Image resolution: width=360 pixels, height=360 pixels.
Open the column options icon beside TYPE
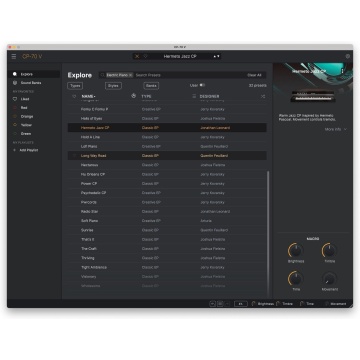pyautogui.click(x=194, y=96)
